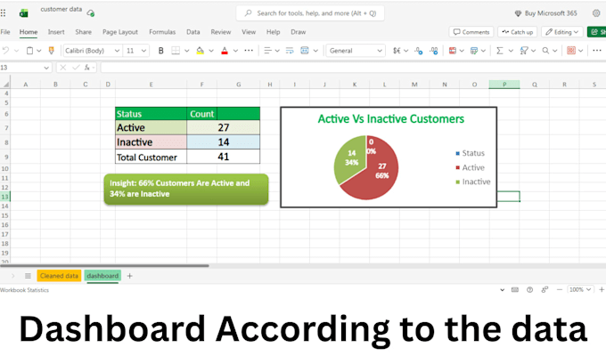Toggle Wrap Text
The image size is (606, 364).
point(290,51)
